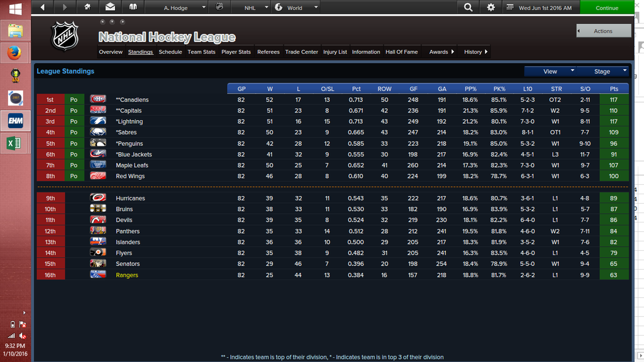Sort by the Pts column header
Viewport: 644px width, 362px height.
pos(614,89)
